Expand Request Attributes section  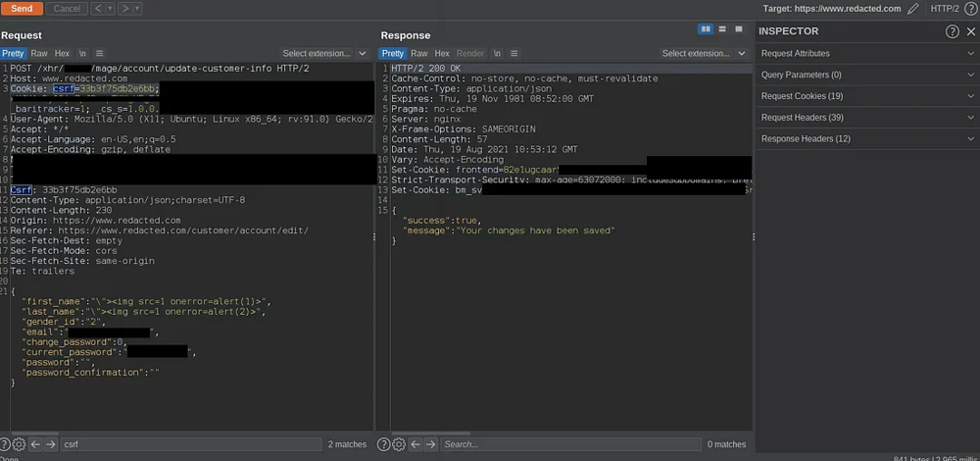point(867,53)
